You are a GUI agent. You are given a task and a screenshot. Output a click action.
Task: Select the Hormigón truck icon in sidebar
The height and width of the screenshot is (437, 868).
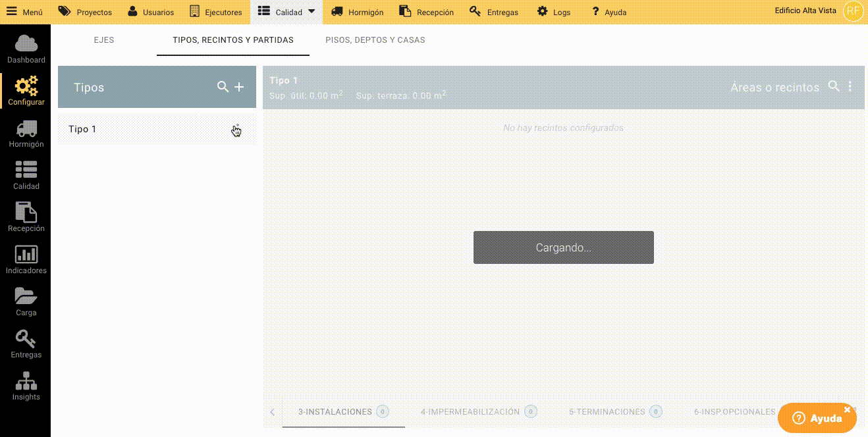pos(26,128)
